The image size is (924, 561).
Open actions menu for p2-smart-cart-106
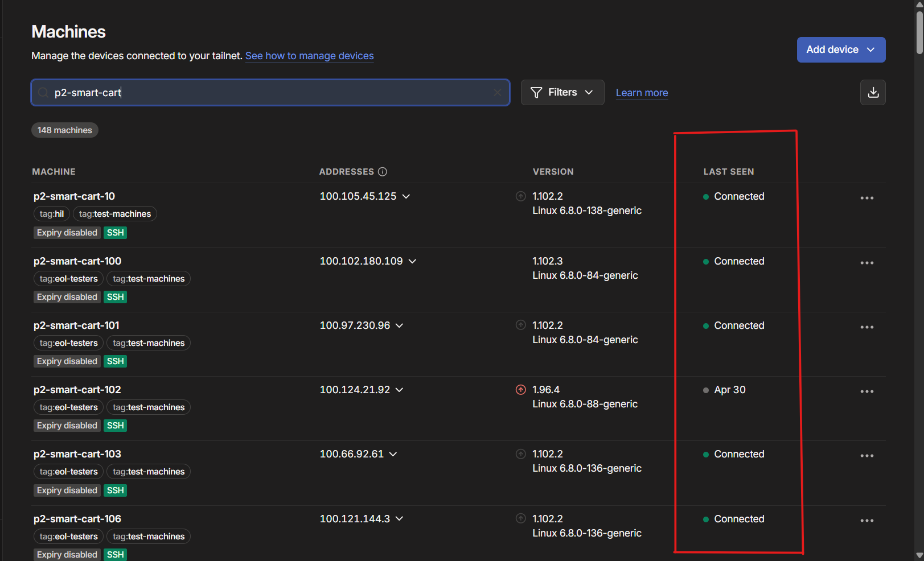coord(866,521)
